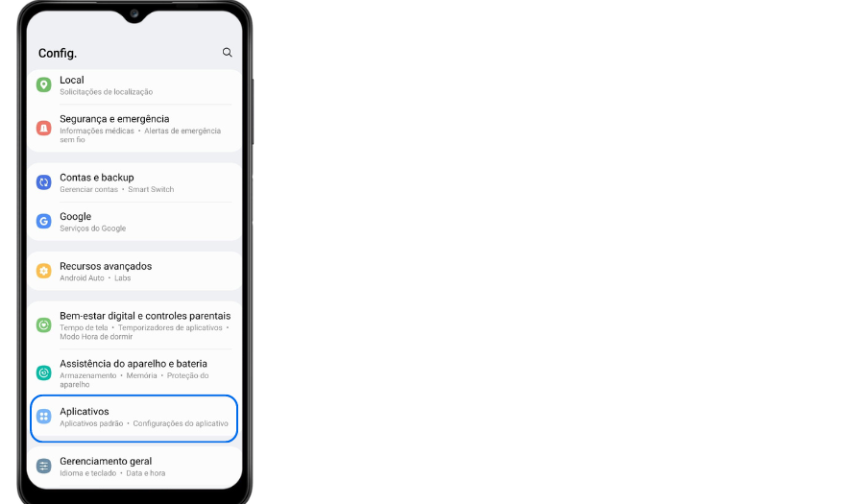Open the highlighted Aplicativos entry
This screenshot has width=850, height=504.
click(134, 419)
